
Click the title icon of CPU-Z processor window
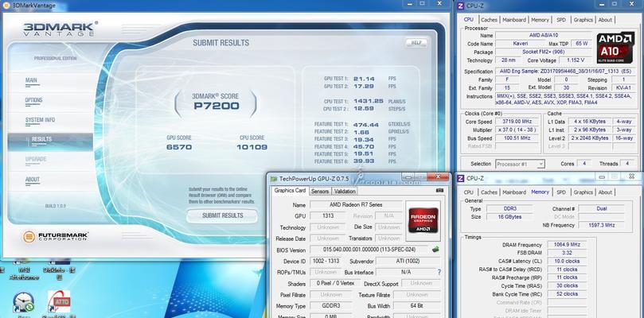point(460,6)
